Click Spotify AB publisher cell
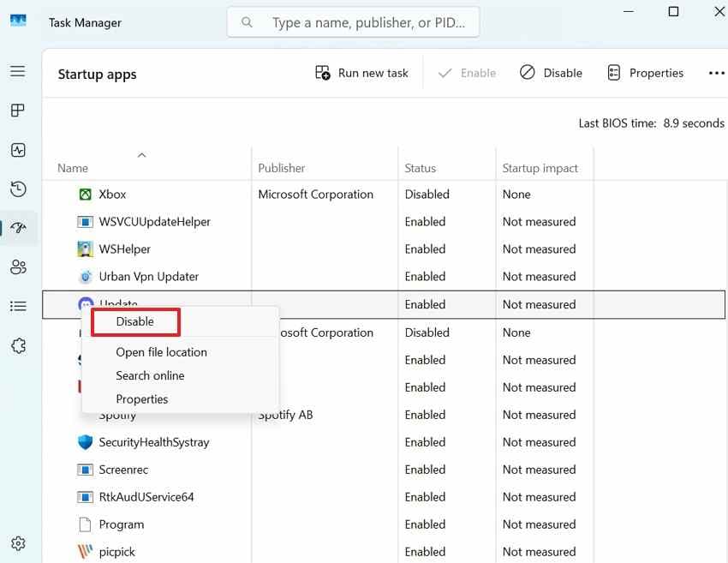Image resolution: width=728 pixels, height=563 pixels. 285,415
